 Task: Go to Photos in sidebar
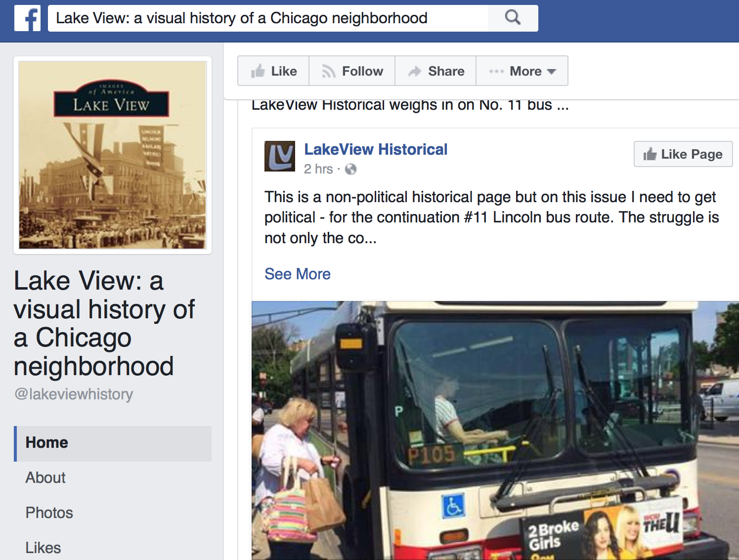point(49,513)
